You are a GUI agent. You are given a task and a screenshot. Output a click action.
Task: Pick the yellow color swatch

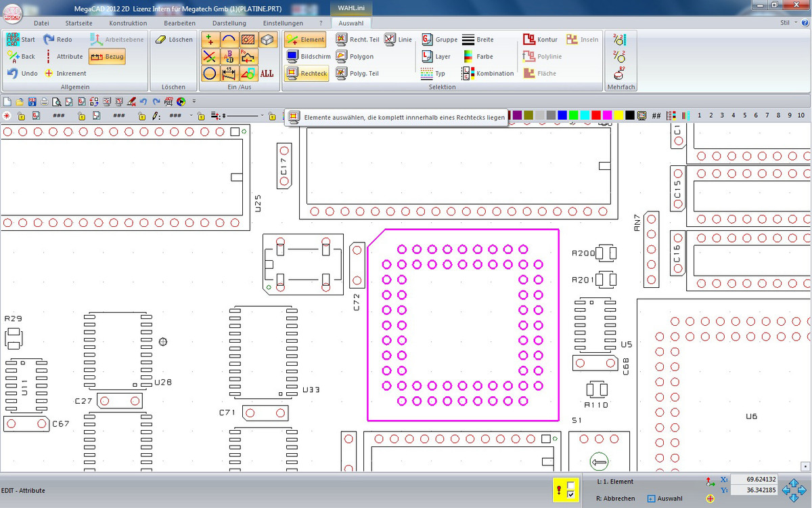coord(618,116)
